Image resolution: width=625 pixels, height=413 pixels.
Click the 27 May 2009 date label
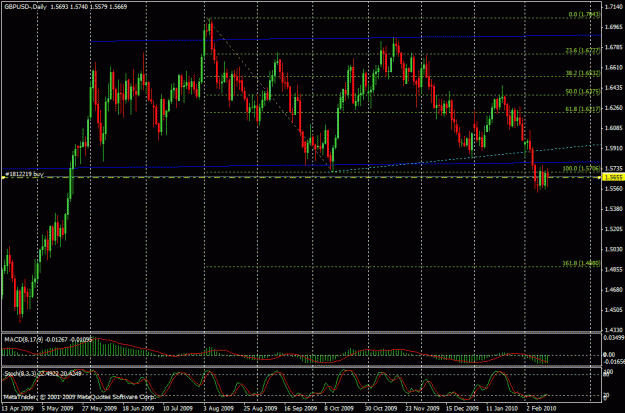(100, 409)
